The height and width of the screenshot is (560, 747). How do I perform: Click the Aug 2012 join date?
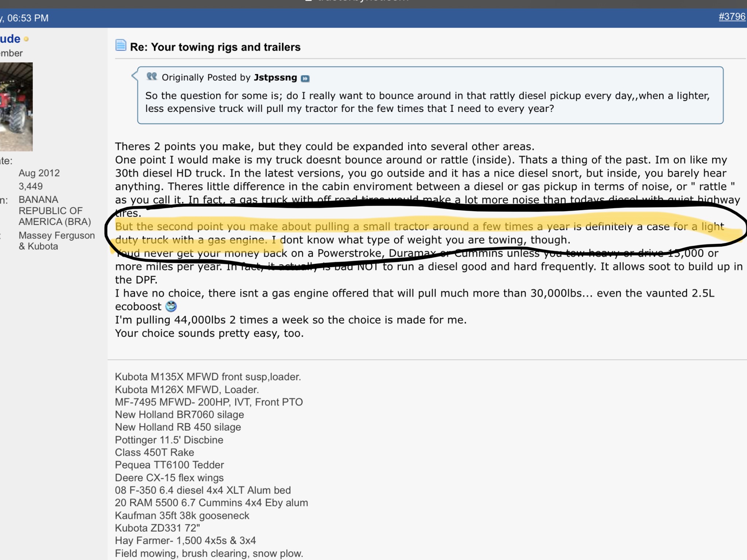coord(39,173)
